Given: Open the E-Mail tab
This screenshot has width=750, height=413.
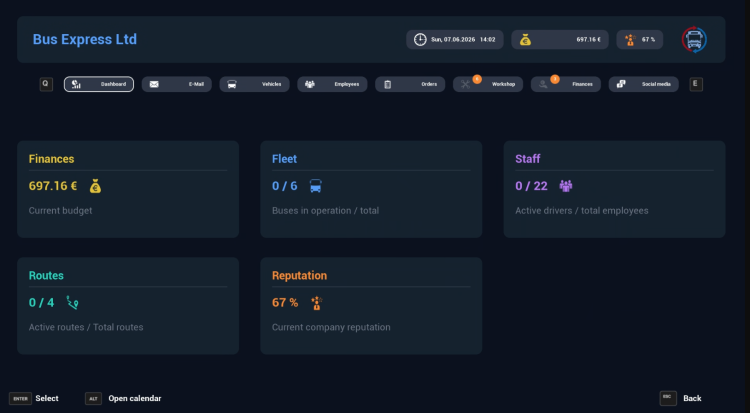Looking at the screenshot, I should coord(177,85).
